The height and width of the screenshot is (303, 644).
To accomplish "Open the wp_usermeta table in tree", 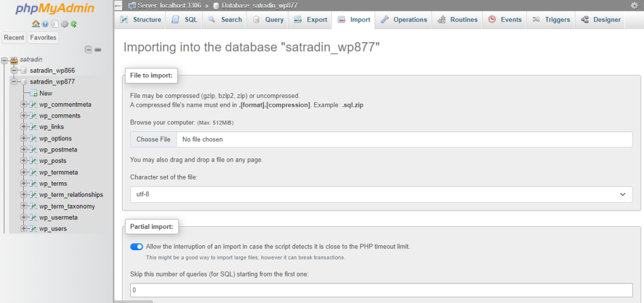I will 58,217.
